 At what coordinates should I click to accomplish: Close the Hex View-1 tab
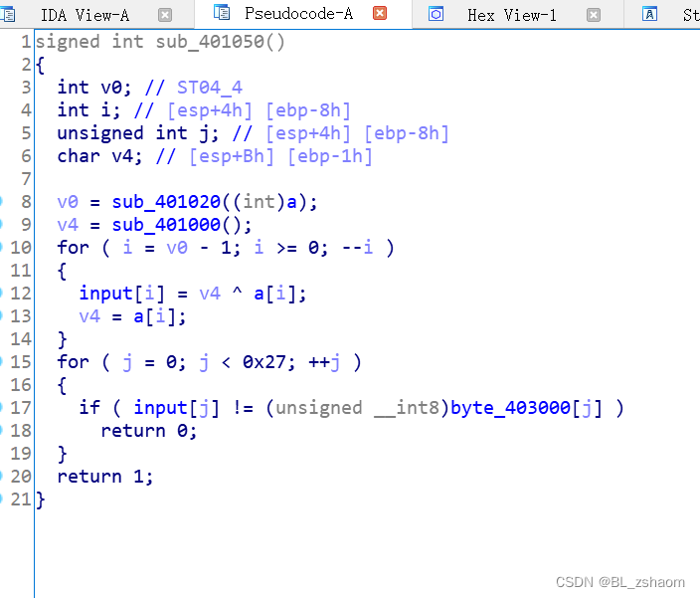pyautogui.click(x=594, y=15)
